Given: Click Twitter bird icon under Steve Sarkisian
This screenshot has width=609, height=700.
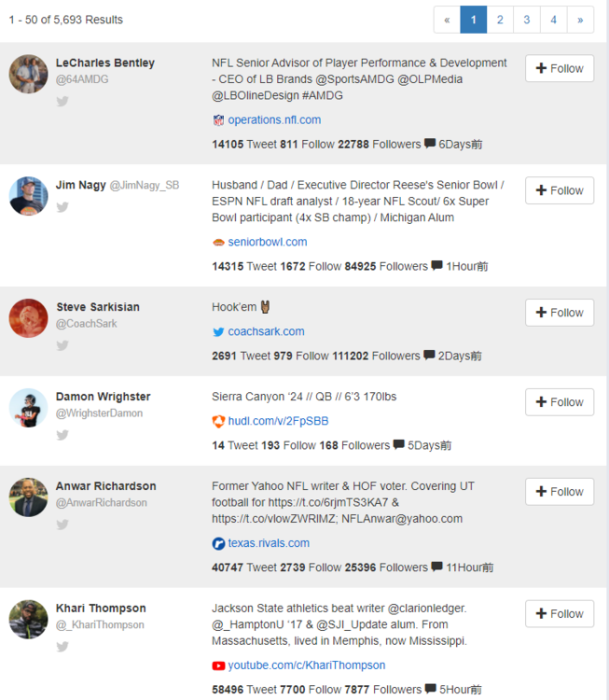Looking at the screenshot, I should coord(62,345).
